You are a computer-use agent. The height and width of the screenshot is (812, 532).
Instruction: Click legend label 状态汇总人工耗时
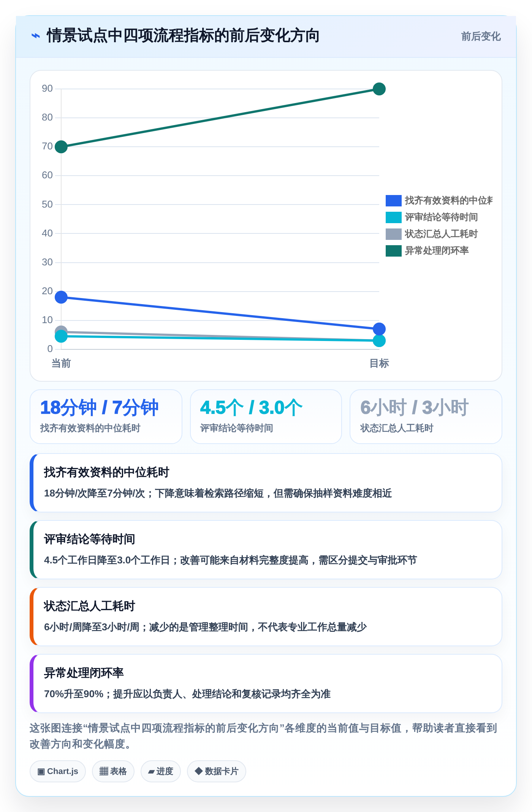441,234
